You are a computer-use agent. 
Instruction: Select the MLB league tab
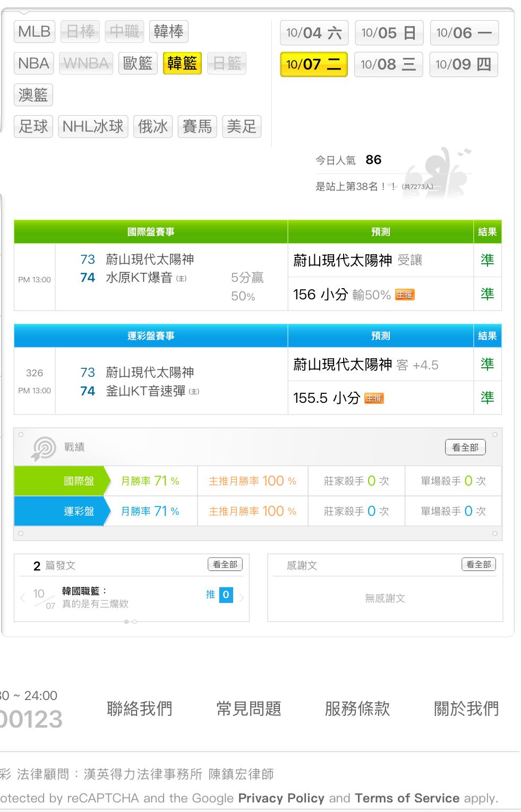pyautogui.click(x=34, y=32)
